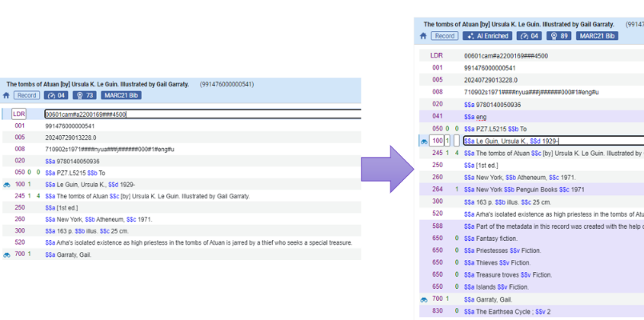Click the score 89 badge in right record
Image resolution: width=644 pixels, height=320 pixels.
point(559,36)
